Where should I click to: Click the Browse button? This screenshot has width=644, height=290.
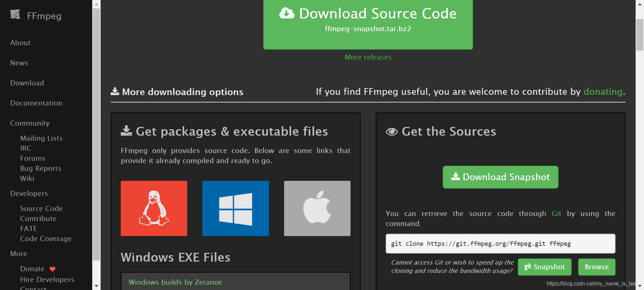597,267
